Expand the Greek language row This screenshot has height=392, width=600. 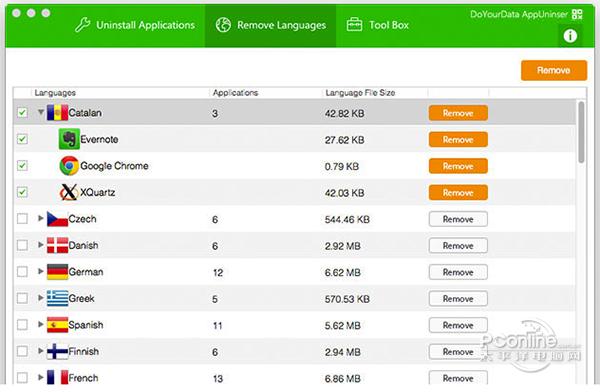point(41,298)
